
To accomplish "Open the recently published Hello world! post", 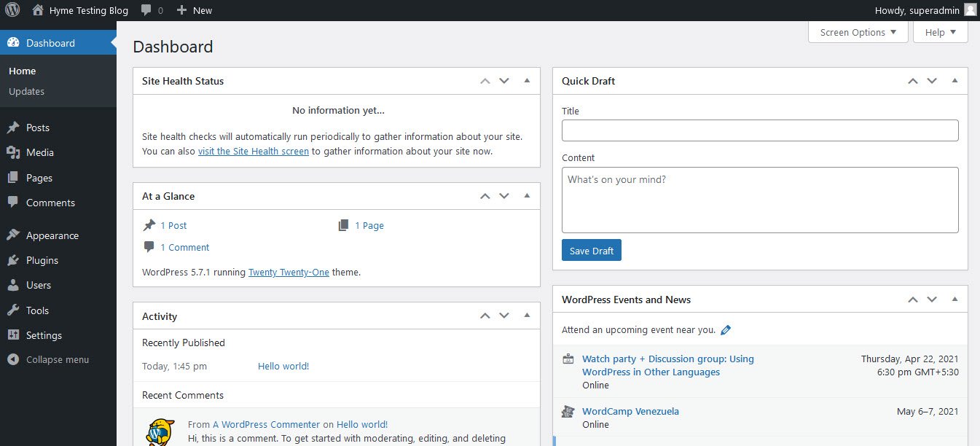I will [283, 367].
